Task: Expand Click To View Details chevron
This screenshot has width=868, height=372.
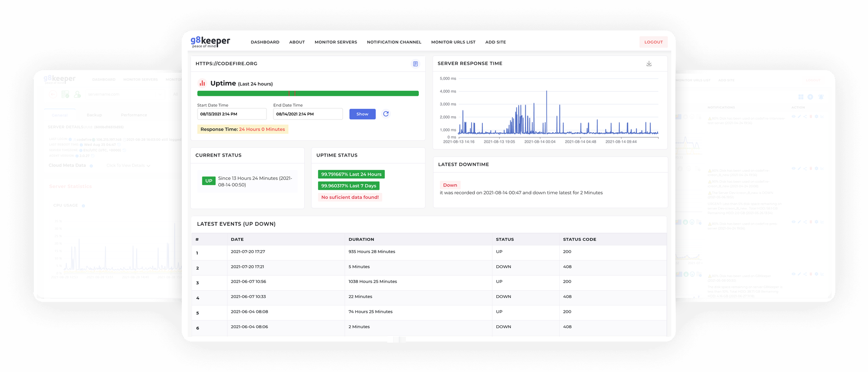Action: coord(148,166)
